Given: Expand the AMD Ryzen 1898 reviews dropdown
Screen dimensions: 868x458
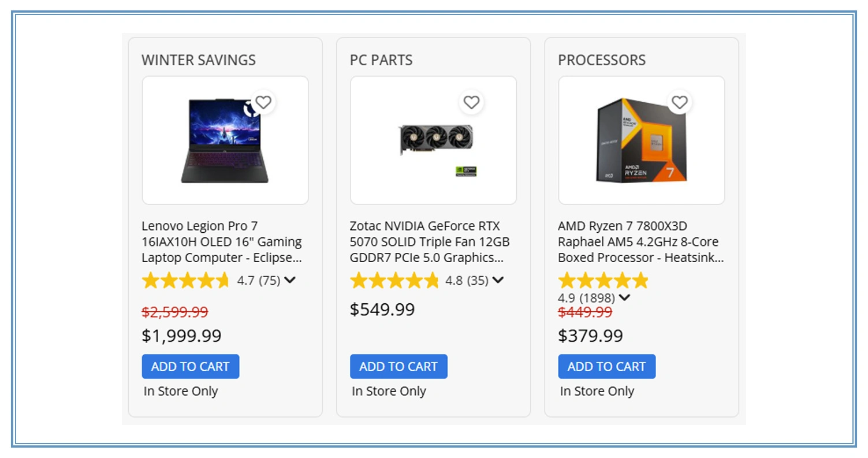Looking at the screenshot, I should 624,298.
